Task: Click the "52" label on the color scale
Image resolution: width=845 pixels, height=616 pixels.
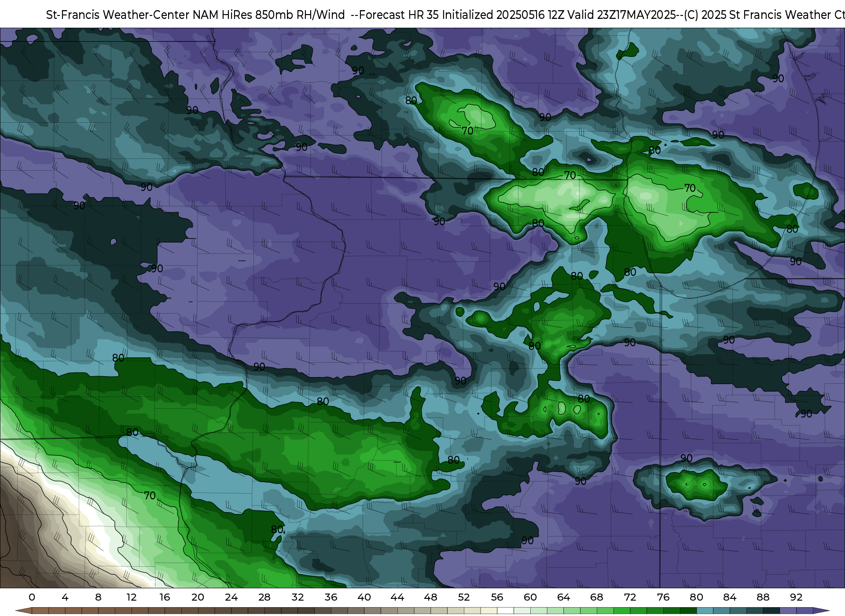Action: click(464, 597)
